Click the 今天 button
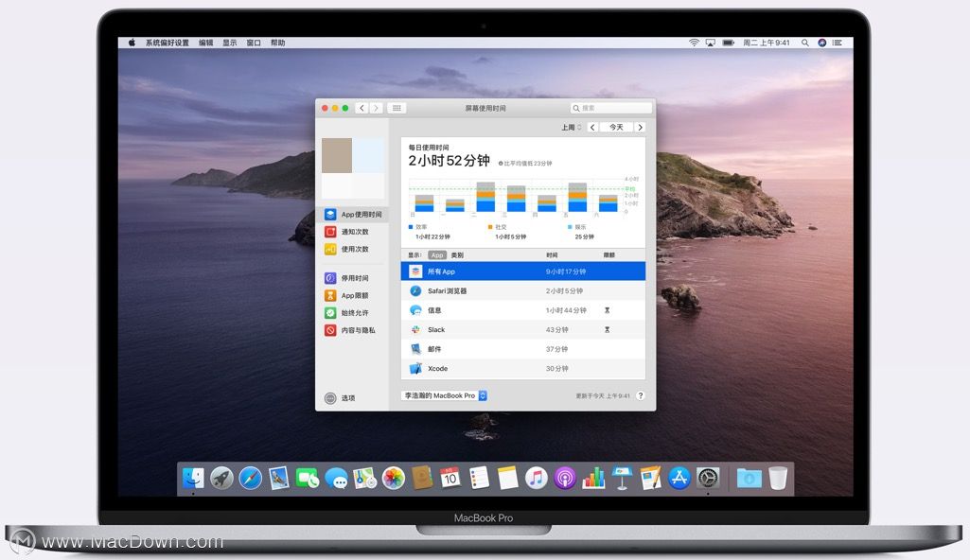This screenshot has width=970, height=560. pos(616,128)
